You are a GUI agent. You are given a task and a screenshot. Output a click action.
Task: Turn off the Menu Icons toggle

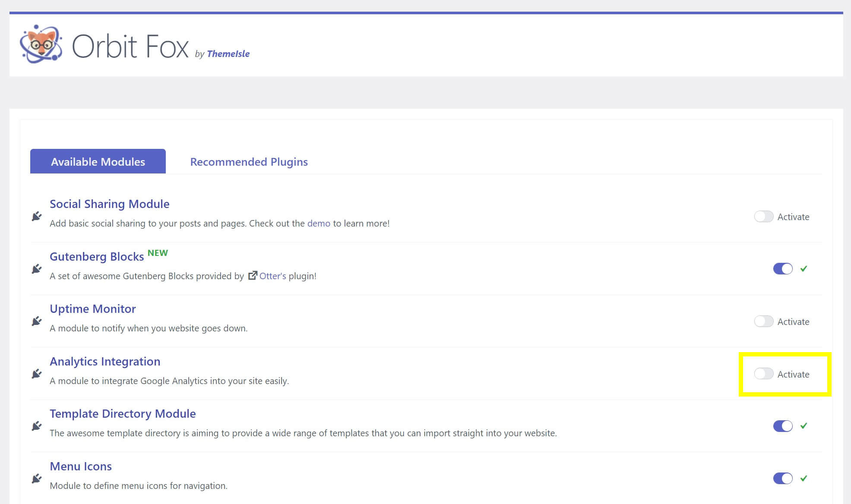pyautogui.click(x=783, y=478)
